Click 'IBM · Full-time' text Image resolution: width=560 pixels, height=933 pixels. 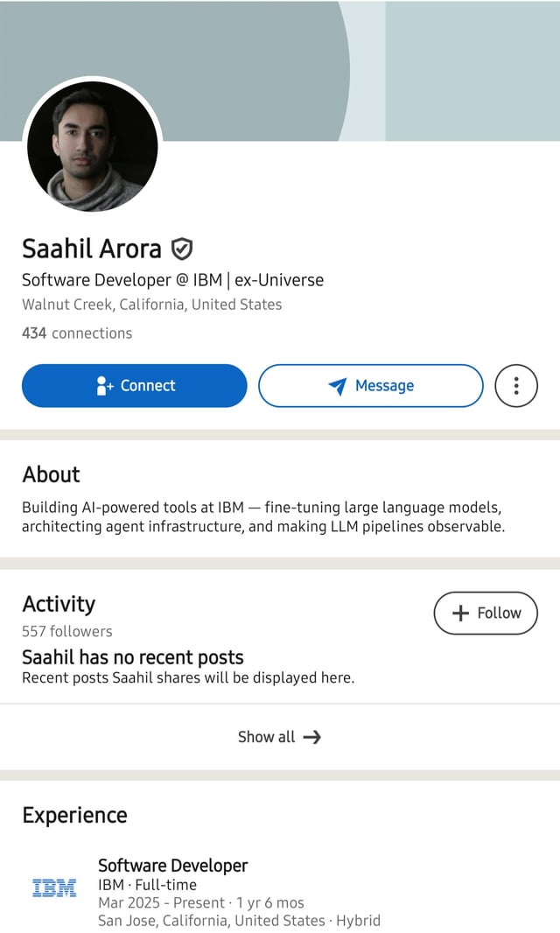[148, 884]
